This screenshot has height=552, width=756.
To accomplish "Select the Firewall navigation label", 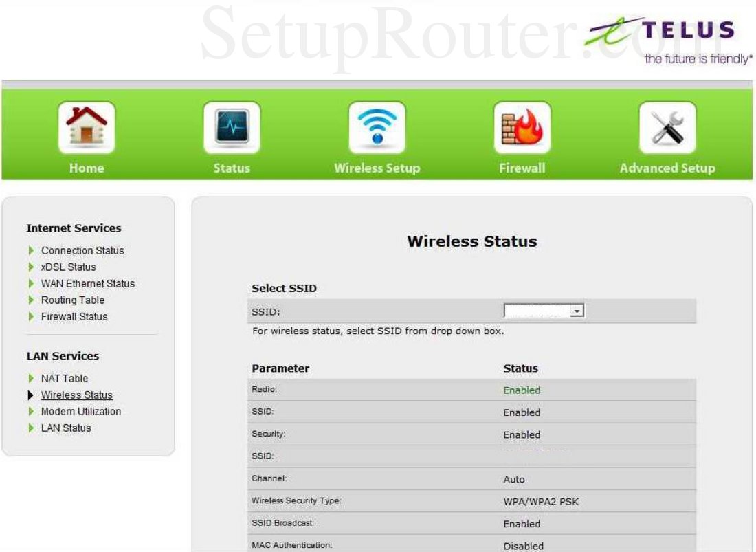I will [522, 168].
